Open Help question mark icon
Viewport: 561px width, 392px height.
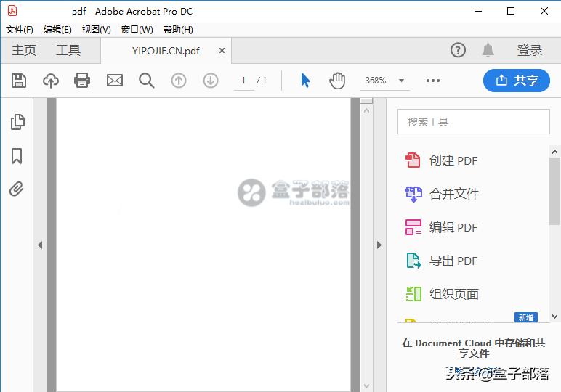click(458, 50)
